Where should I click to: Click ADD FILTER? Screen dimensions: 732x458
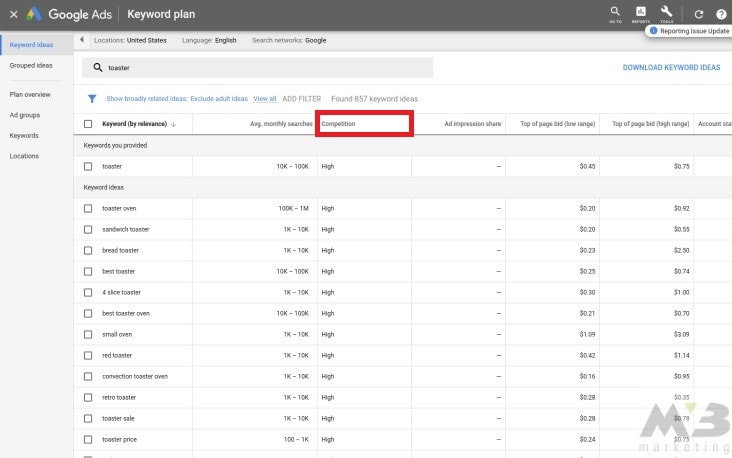coord(302,99)
